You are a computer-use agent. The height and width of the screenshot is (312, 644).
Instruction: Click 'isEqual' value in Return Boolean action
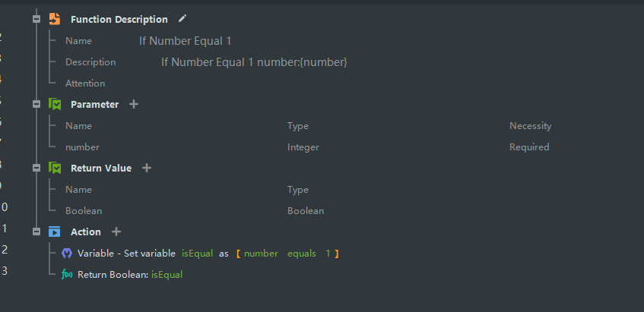167,274
